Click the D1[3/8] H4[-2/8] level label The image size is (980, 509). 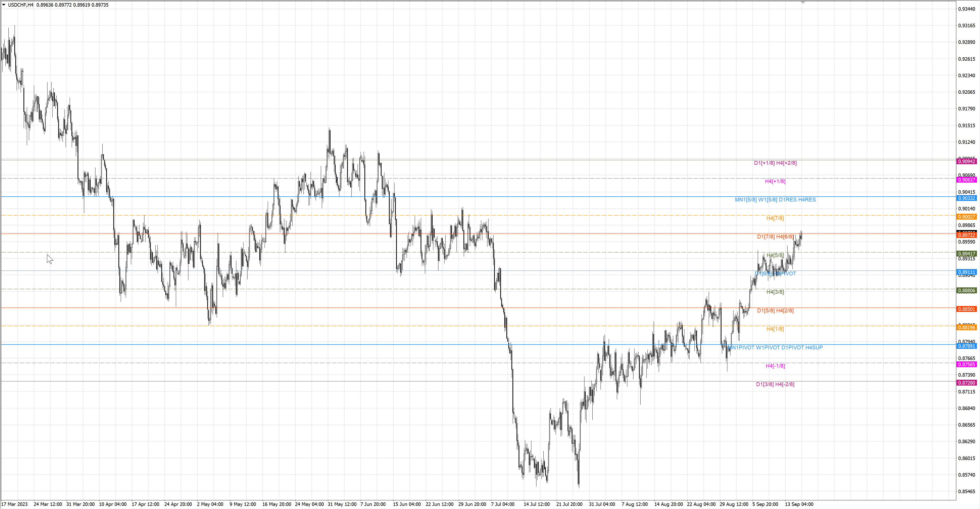[775, 384]
